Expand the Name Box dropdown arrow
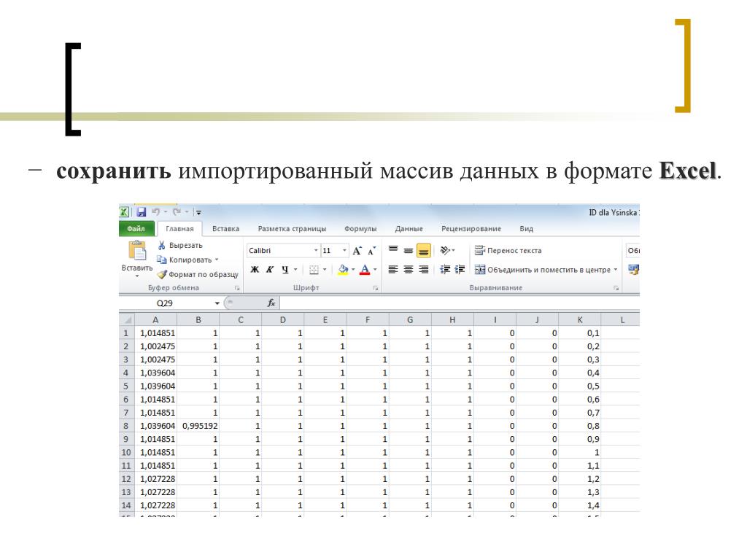This screenshot has height=560, width=747. point(217,303)
